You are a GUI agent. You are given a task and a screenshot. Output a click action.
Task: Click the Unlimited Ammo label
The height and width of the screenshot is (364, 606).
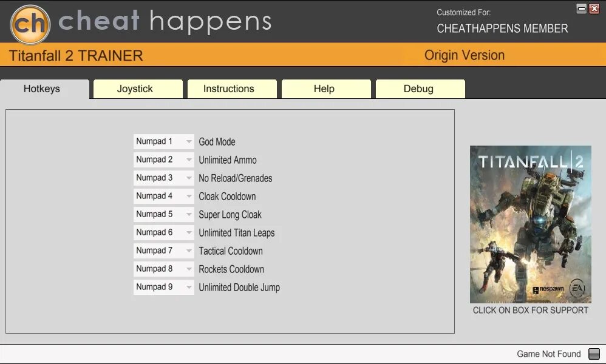coord(228,160)
